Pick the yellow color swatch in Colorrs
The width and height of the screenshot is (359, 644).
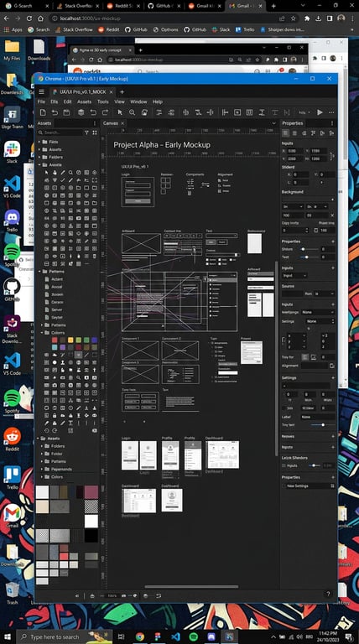click(70, 340)
